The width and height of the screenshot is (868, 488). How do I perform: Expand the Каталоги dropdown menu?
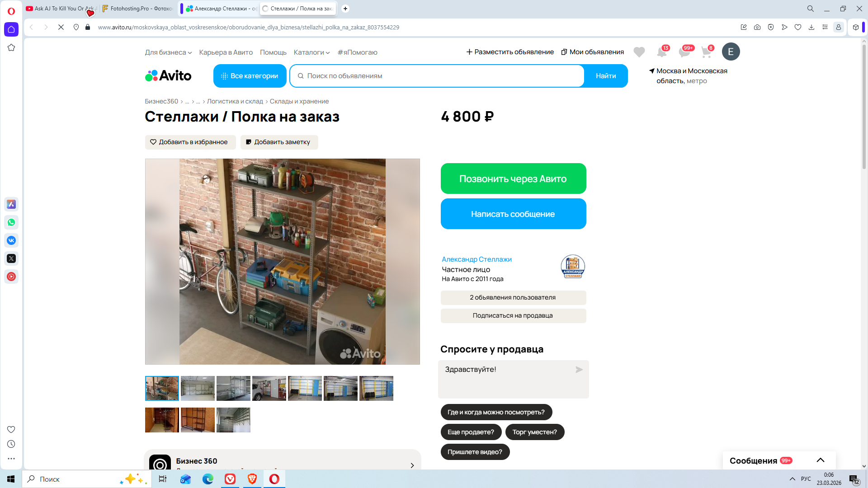coord(311,52)
